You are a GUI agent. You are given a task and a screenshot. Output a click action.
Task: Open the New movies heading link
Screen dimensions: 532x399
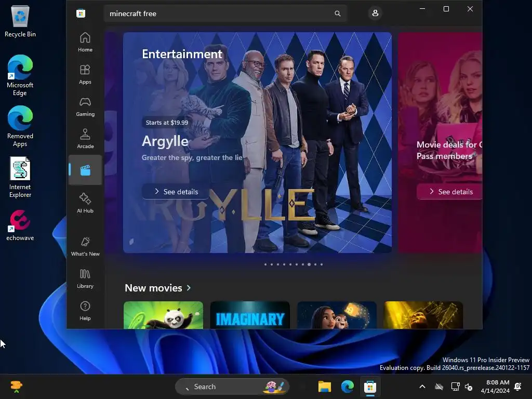click(x=153, y=288)
